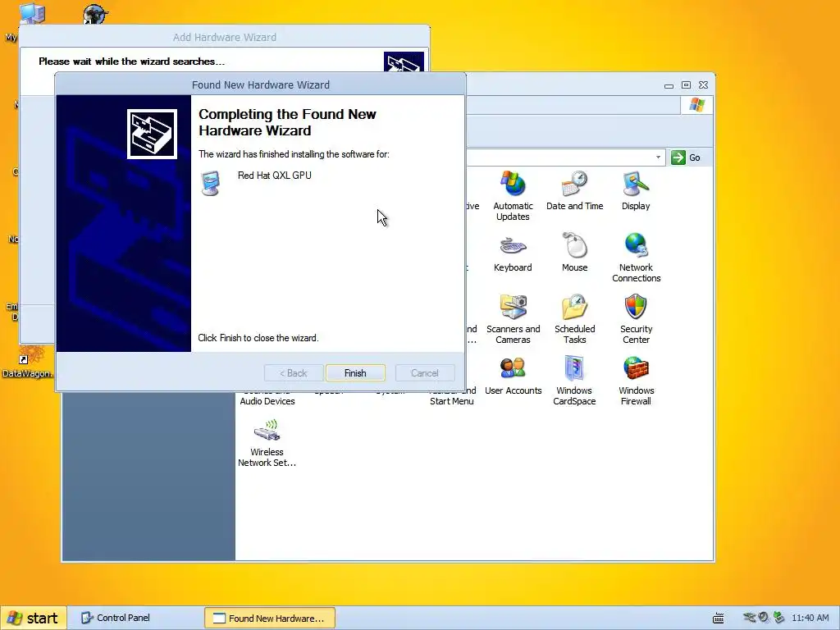Open Display settings icon
Viewport: 840px width, 630px height.
click(636, 190)
